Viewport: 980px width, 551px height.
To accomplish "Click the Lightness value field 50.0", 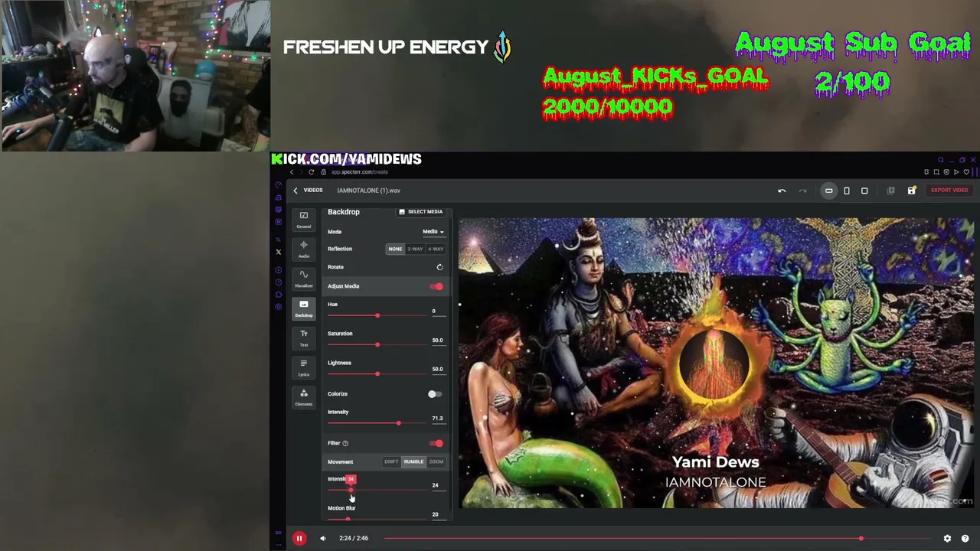I will click(437, 370).
